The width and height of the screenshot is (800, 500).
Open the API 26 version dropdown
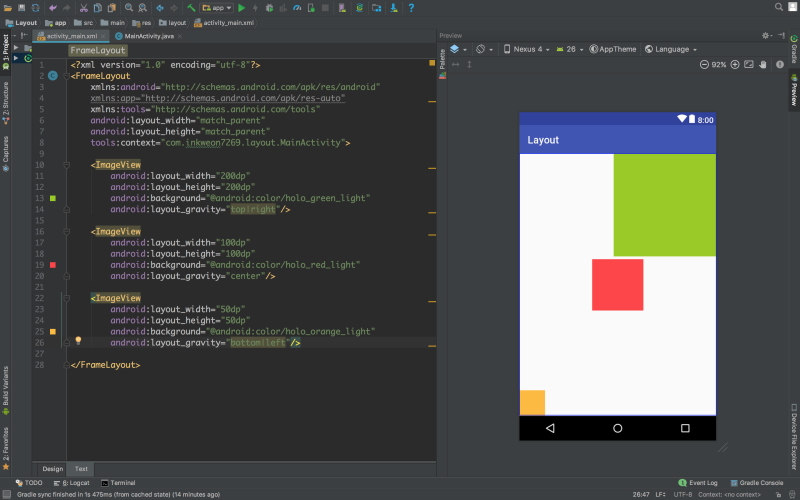(572, 49)
